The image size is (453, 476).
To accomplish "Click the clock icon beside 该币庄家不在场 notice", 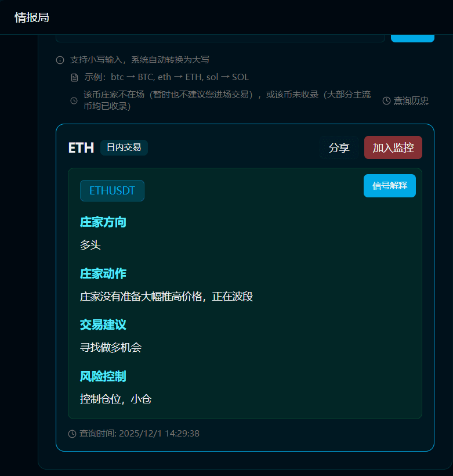I will click(x=74, y=100).
